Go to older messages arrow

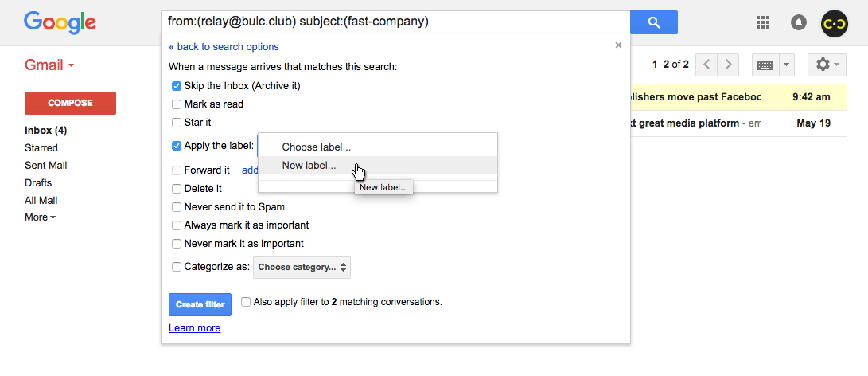pyautogui.click(x=728, y=65)
